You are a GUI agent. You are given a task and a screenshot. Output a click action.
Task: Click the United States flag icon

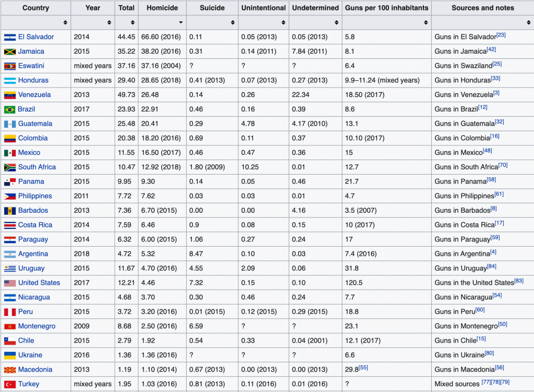(x=10, y=283)
